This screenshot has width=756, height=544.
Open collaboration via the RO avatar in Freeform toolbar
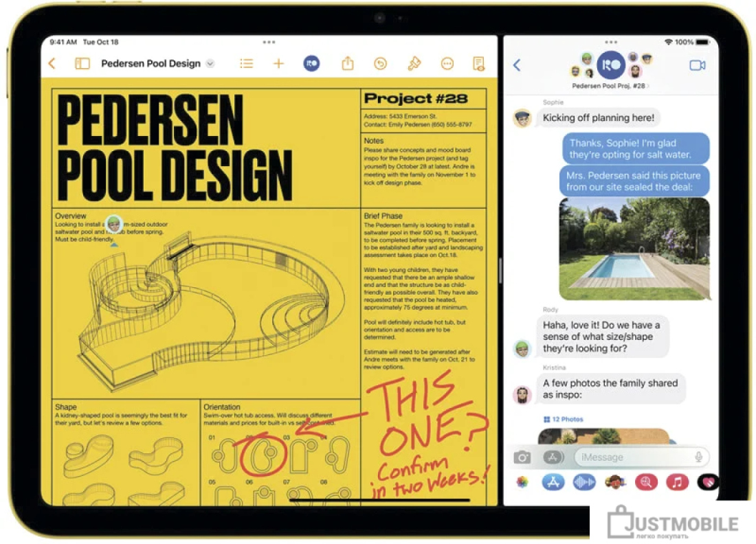[311, 64]
